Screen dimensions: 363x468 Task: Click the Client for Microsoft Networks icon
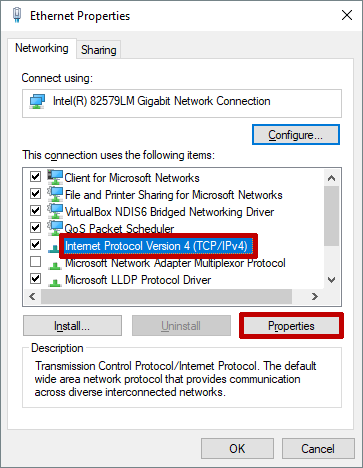[55, 177]
